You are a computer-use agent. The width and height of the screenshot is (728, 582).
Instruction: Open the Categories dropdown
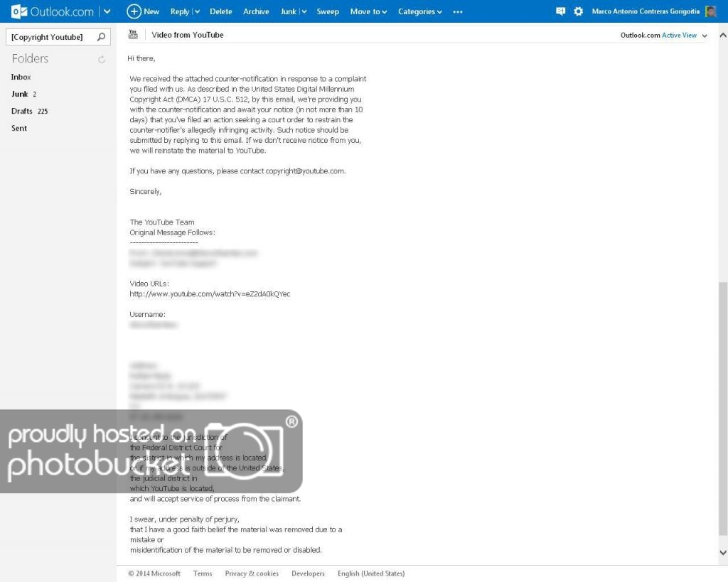[420, 11]
